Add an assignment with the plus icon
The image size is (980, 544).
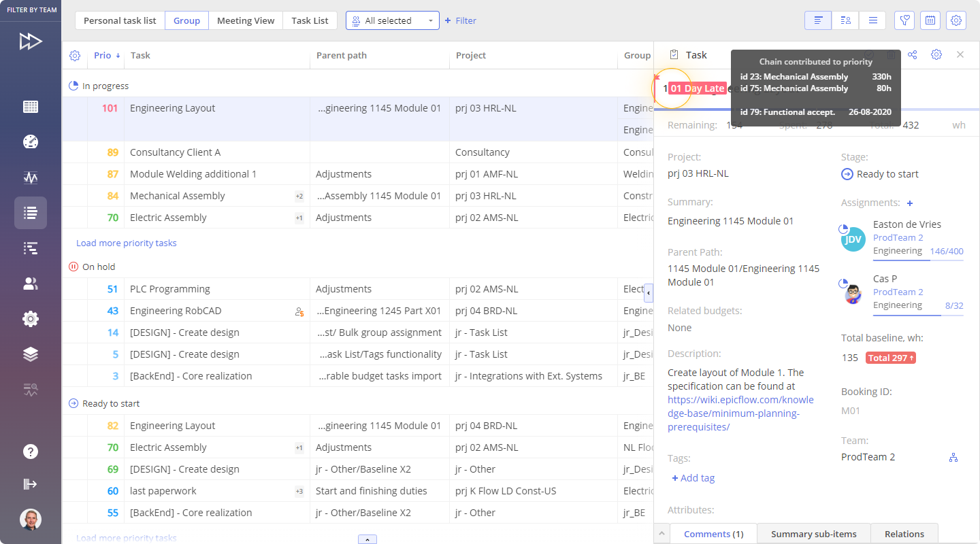point(910,203)
